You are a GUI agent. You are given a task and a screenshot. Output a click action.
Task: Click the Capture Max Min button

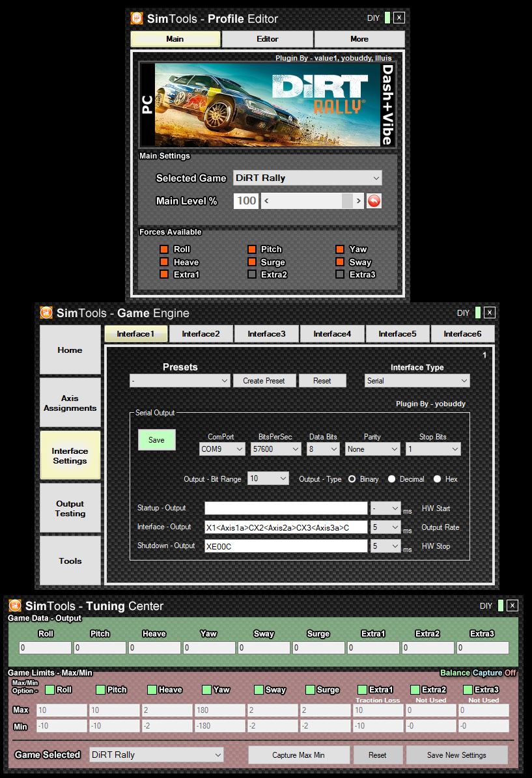pyautogui.click(x=298, y=755)
